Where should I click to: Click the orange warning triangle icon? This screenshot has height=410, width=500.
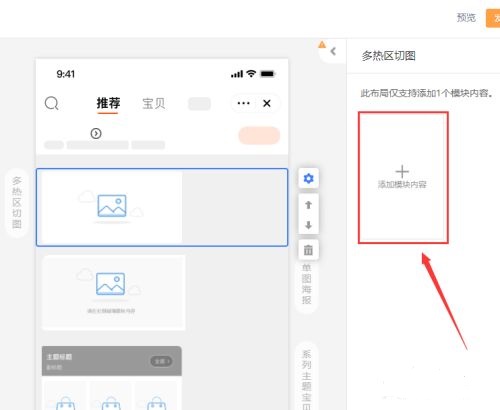(x=322, y=44)
